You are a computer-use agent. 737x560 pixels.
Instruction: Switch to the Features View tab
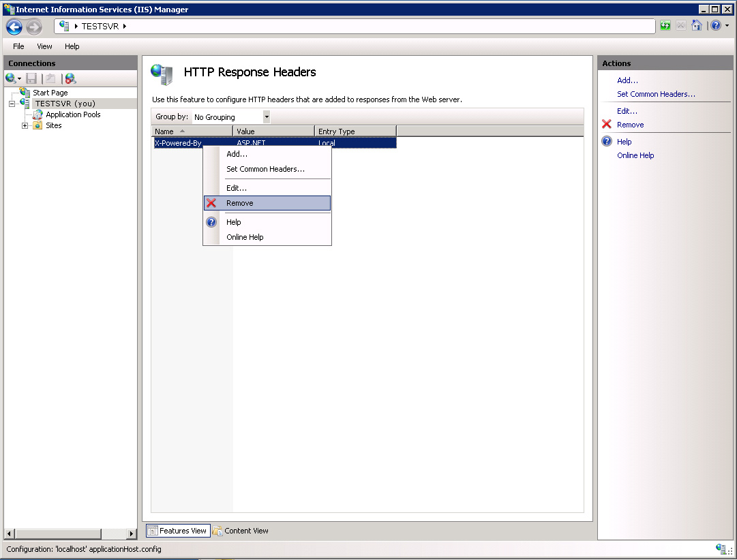[x=178, y=531]
